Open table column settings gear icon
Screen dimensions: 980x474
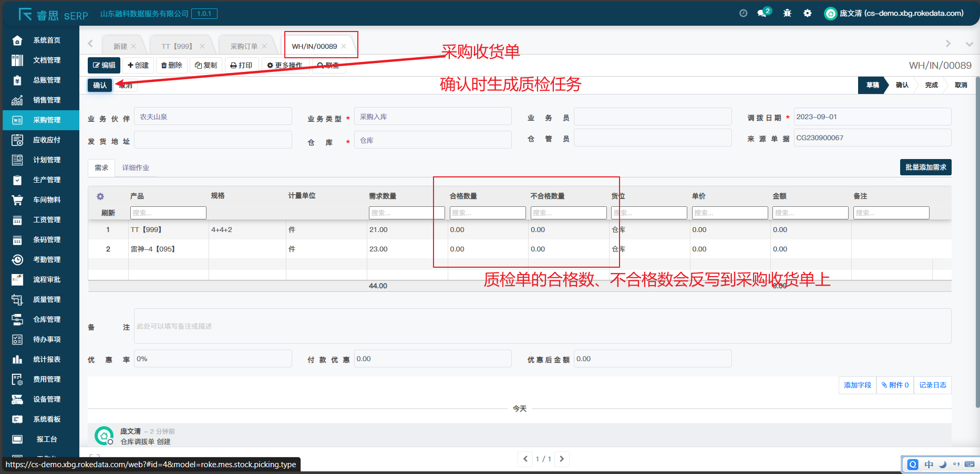tap(100, 196)
